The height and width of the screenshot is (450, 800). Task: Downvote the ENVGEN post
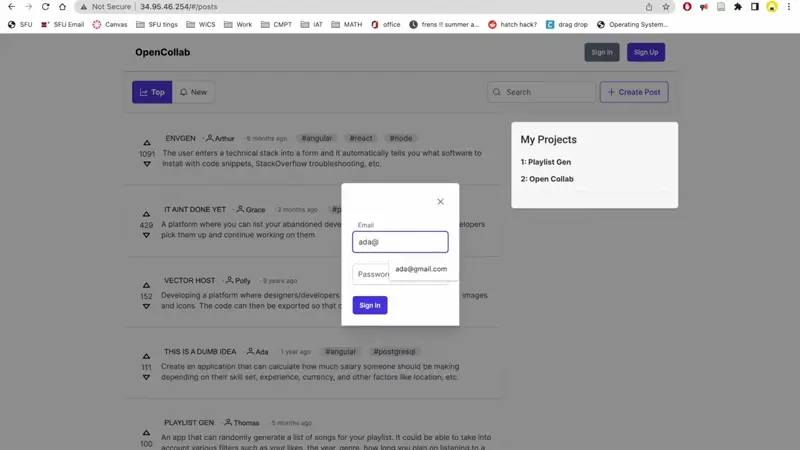[147, 164]
